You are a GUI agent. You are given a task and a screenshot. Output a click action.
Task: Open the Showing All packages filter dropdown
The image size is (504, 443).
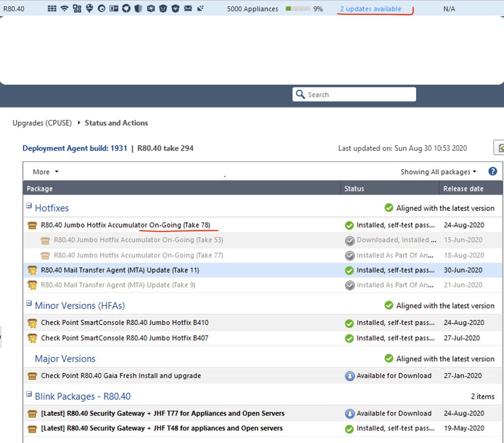(x=438, y=172)
